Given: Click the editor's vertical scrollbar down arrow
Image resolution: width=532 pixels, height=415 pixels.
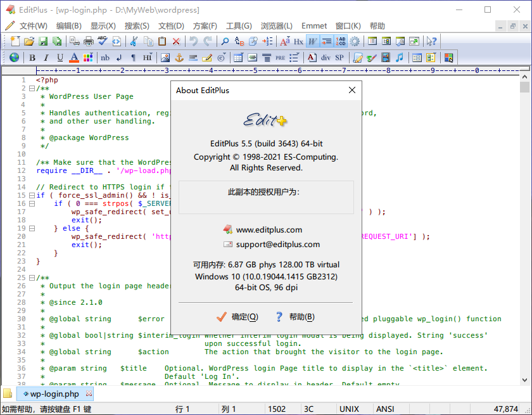Looking at the screenshot, I should tap(524, 380).
